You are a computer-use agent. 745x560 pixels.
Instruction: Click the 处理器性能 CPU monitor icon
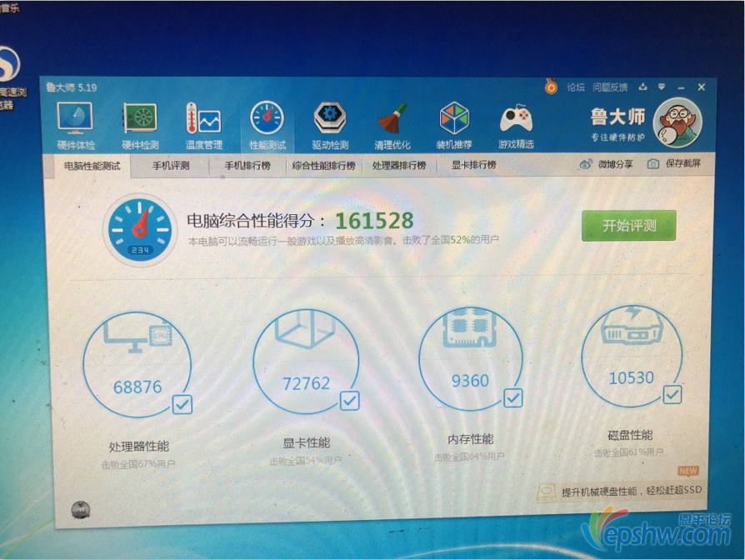(138, 335)
